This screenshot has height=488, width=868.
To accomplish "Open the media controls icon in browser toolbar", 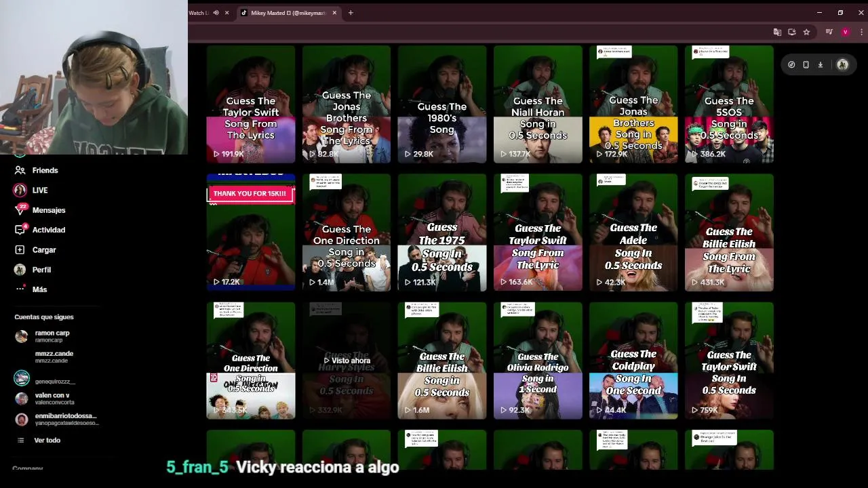I will [829, 32].
